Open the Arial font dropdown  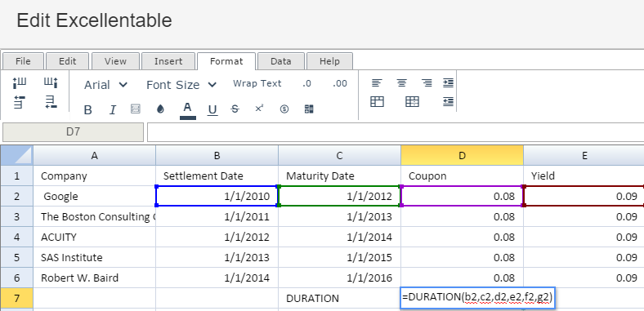click(105, 85)
